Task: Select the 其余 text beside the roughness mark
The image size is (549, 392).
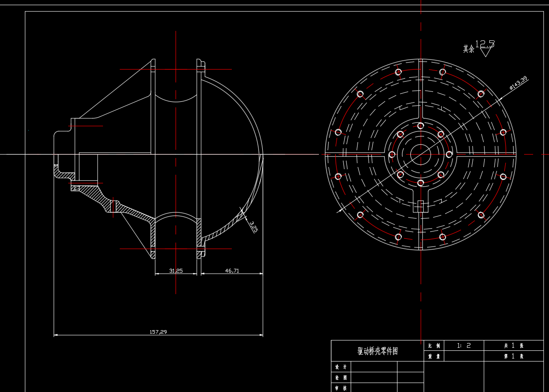Action: [467, 49]
